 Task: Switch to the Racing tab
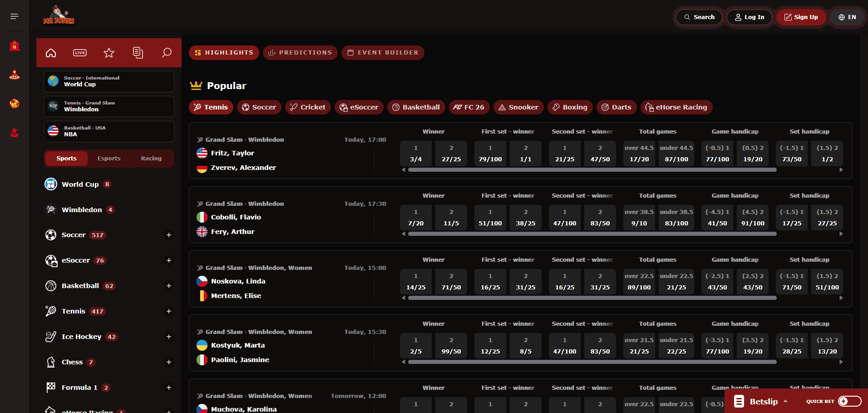[151, 159]
